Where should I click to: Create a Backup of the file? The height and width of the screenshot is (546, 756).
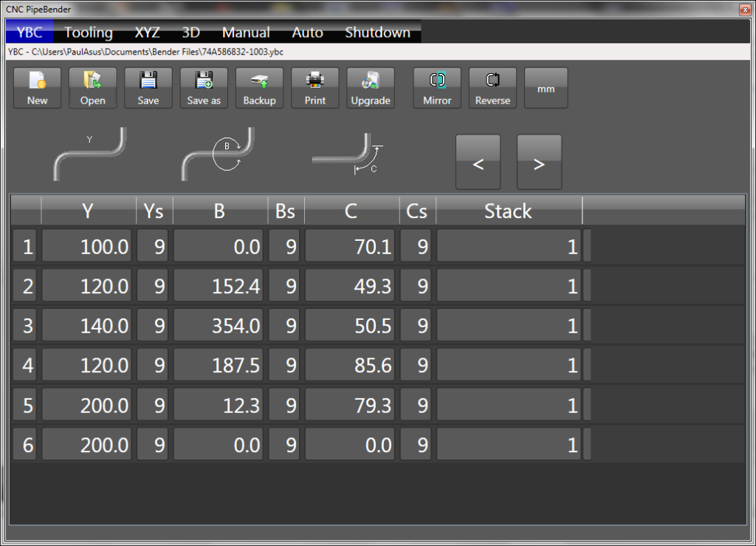pos(259,88)
